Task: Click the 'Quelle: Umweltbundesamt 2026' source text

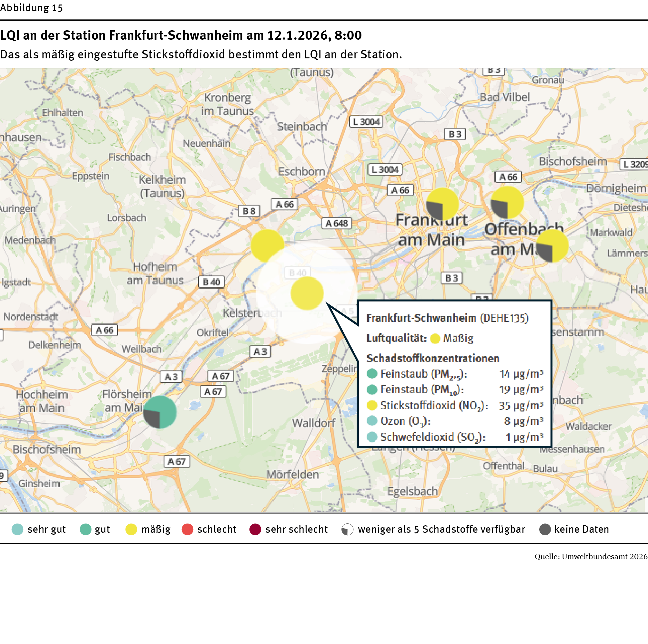Action: coord(591,557)
